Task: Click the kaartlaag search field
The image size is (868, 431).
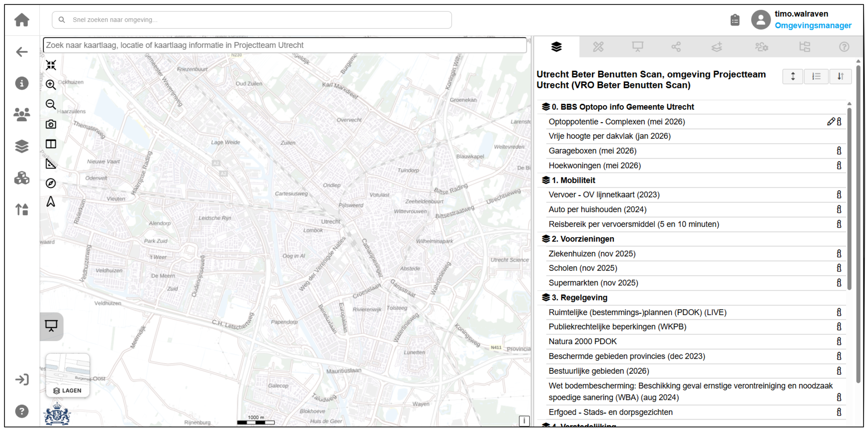Action: tap(285, 45)
